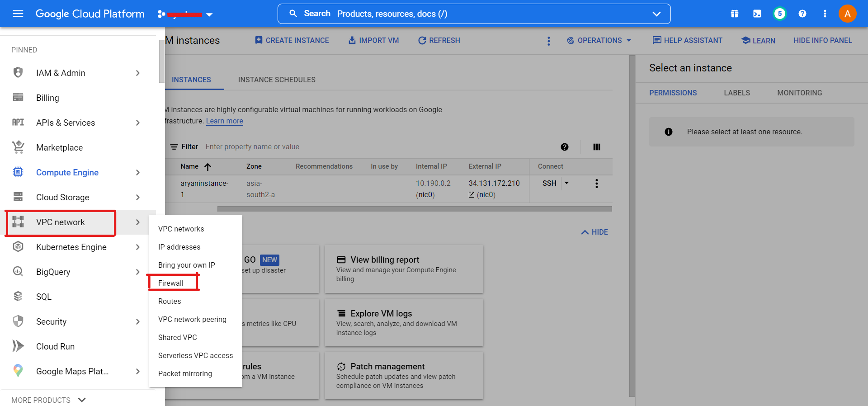Image resolution: width=868 pixels, height=406 pixels.
Task: Open the top bar settings kebab menu
Action: coord(825,14)
